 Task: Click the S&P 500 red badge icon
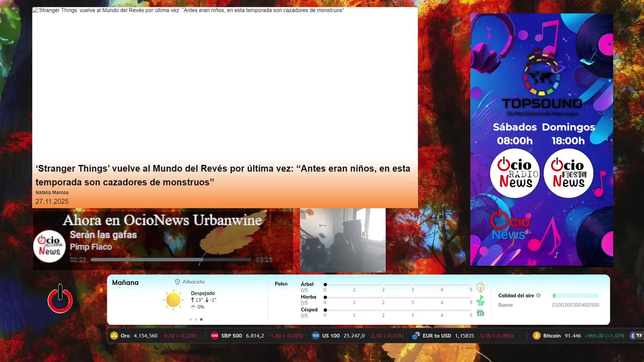[214, 335]
